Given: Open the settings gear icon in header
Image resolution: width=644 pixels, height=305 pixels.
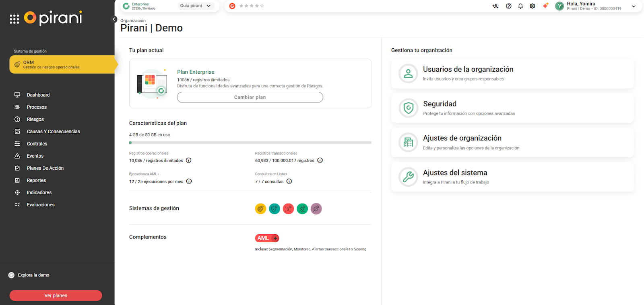Looking at the screenshot, I should [533, 6].
